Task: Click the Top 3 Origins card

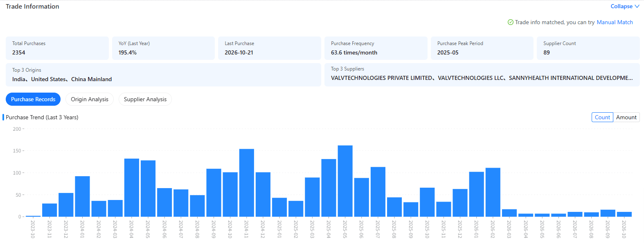Action: click(163, 75)
